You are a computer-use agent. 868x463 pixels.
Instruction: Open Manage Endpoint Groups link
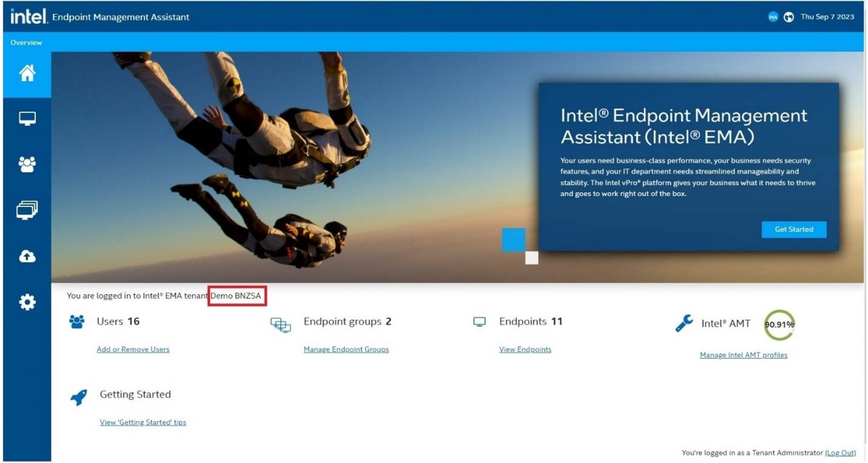coord(346,349)
